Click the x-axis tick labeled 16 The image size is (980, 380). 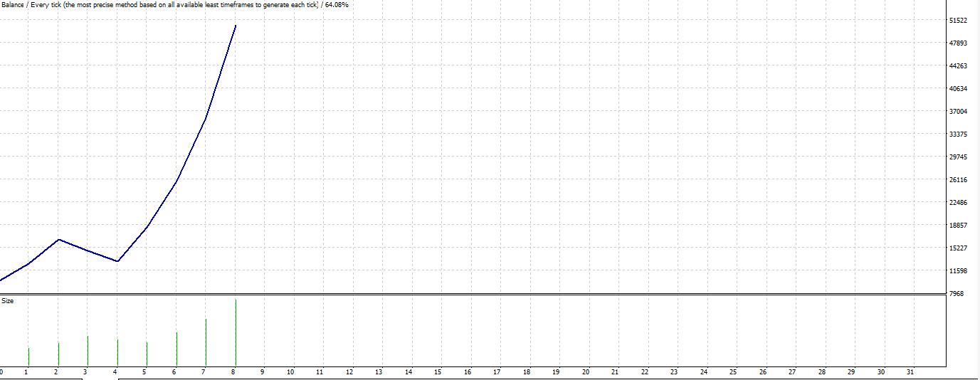point(468,372)
